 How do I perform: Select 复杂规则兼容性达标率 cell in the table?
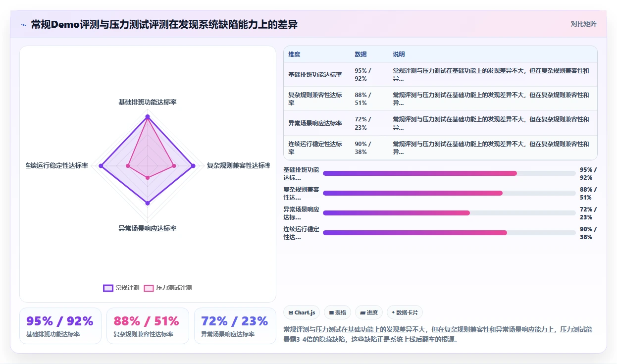(316, 99)
